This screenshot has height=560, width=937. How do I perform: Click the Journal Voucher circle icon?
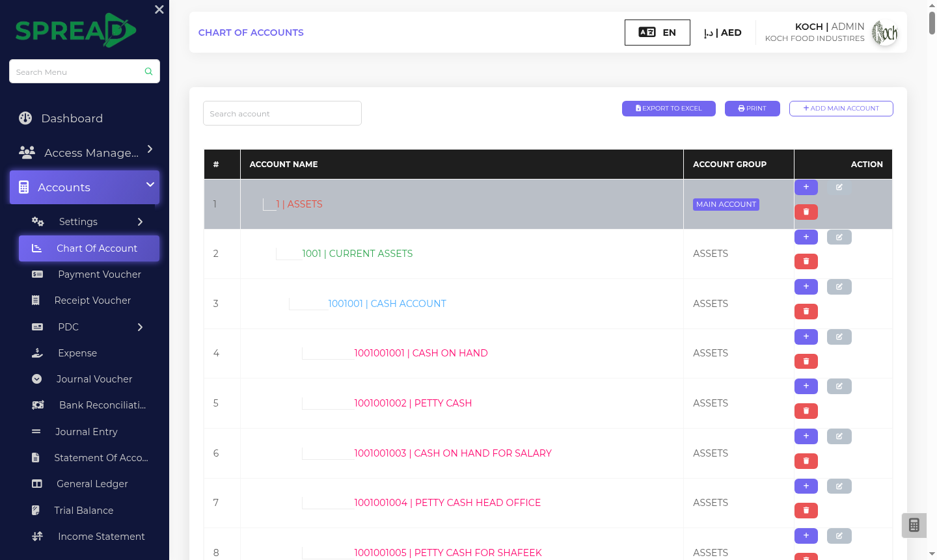37,379
